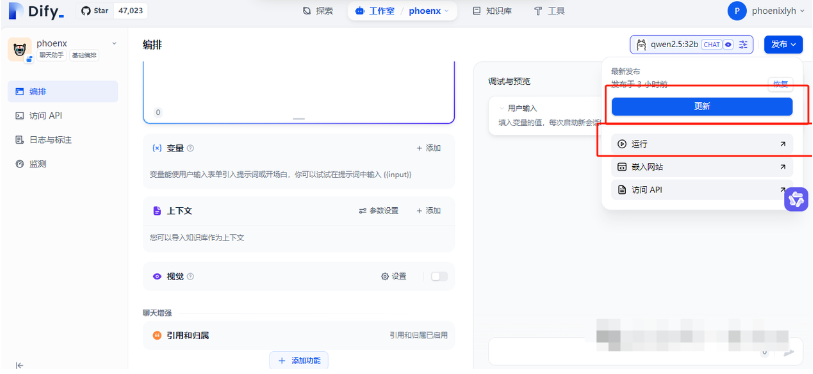Click the 基础编排 tag

[x=83, y=55]
